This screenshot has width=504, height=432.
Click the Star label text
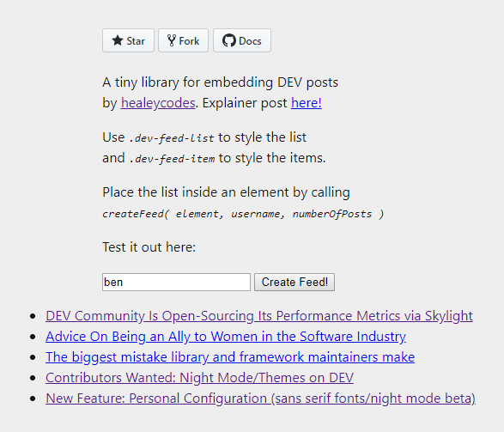pyautogui.click(x=136, y=41)
